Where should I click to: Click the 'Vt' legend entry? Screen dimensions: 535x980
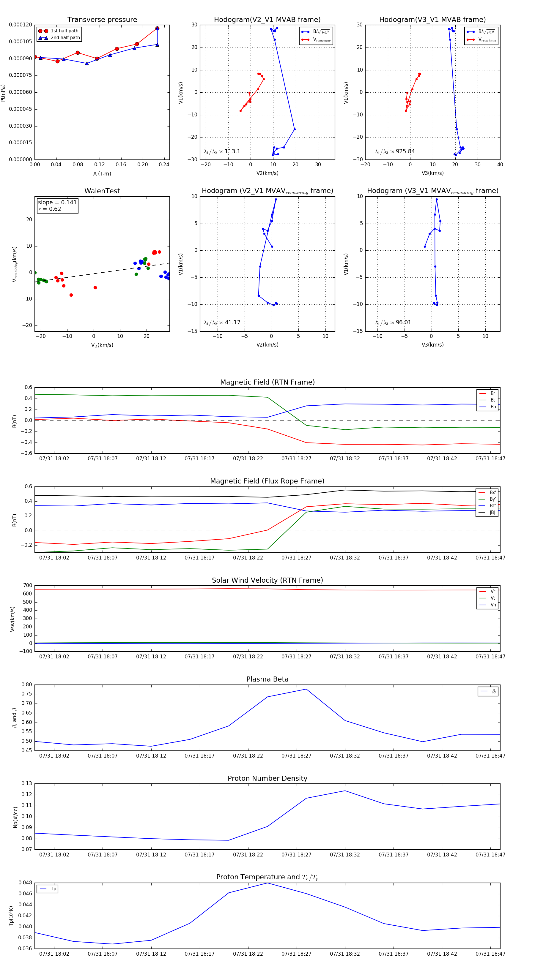(487, 598)
